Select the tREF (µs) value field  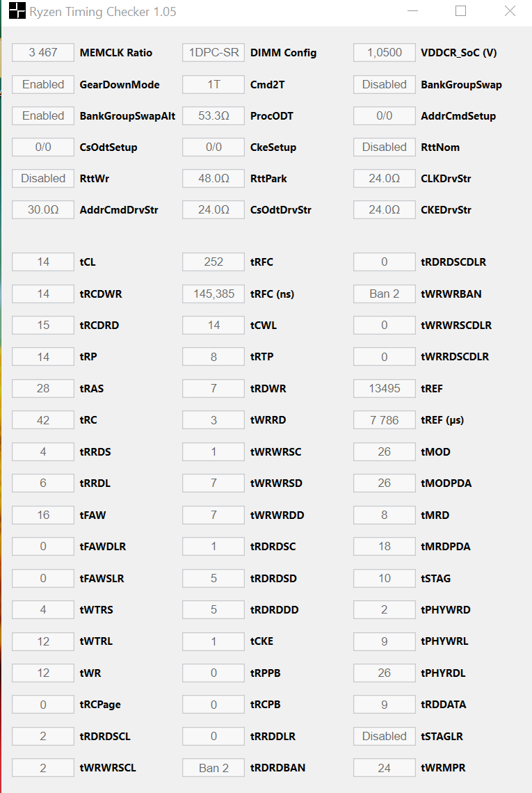tap(385, 420)
